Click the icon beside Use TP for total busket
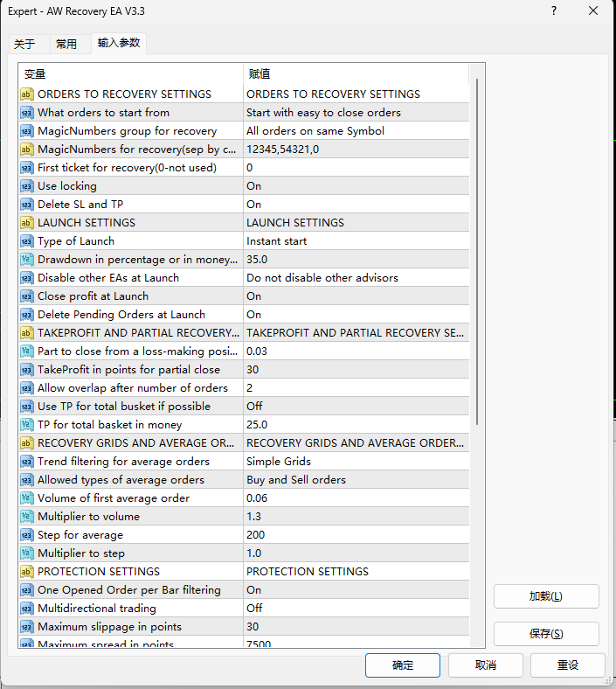The width and height of the screenshot is (616, 689). click(x=27, y=407)
